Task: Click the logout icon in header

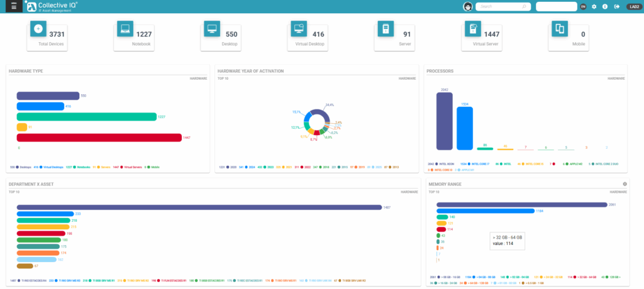Action: (616, 6)
